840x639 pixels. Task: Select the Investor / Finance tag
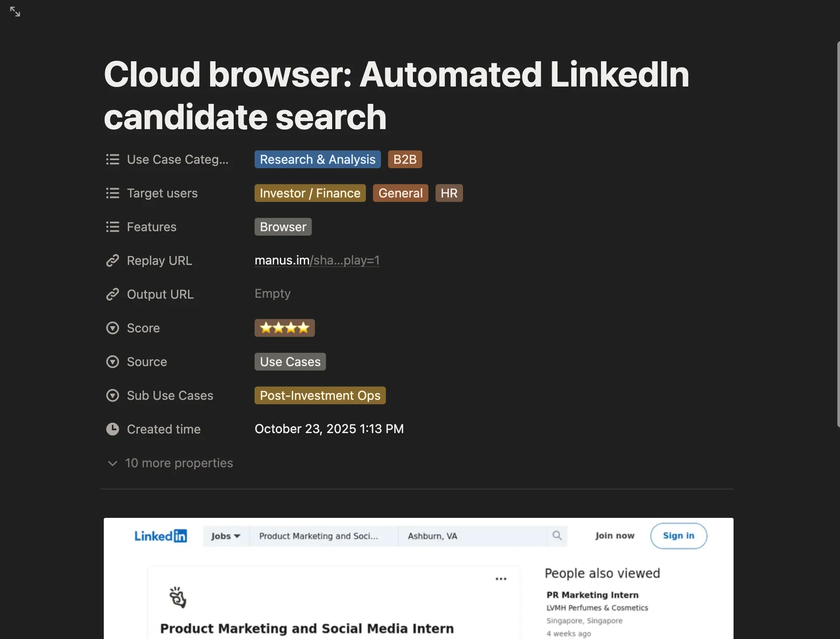pyautogui.click(x=310, y=193)
